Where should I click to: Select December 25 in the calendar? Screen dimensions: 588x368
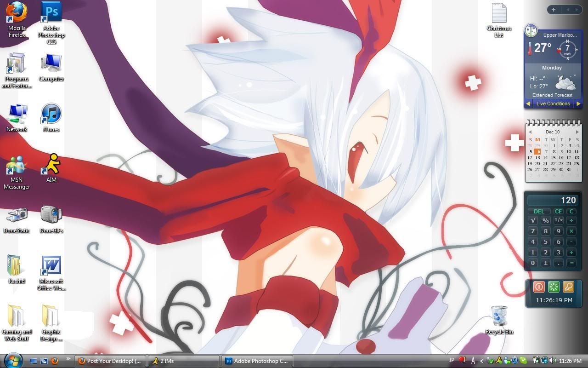(x=577, y=163)
